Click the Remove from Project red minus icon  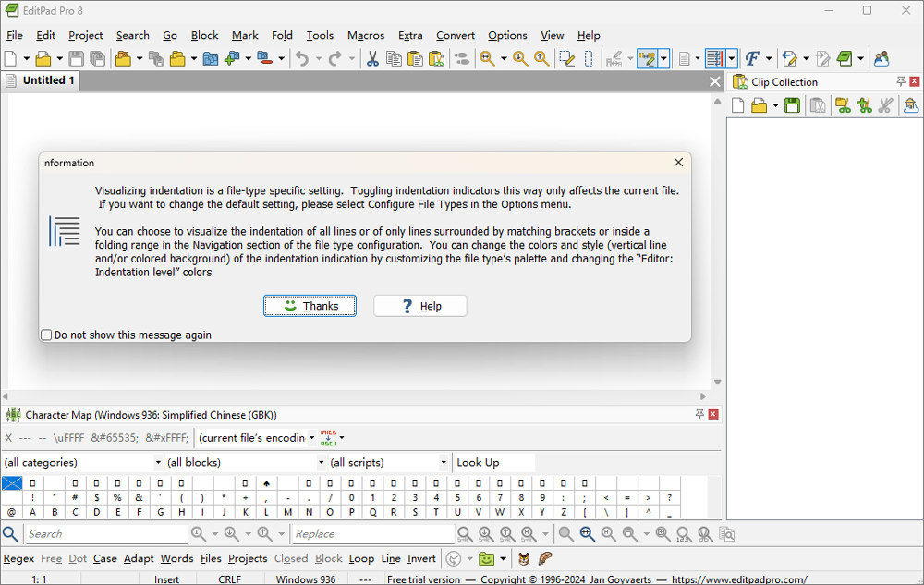pyautogui.click(x=265, y=58)
